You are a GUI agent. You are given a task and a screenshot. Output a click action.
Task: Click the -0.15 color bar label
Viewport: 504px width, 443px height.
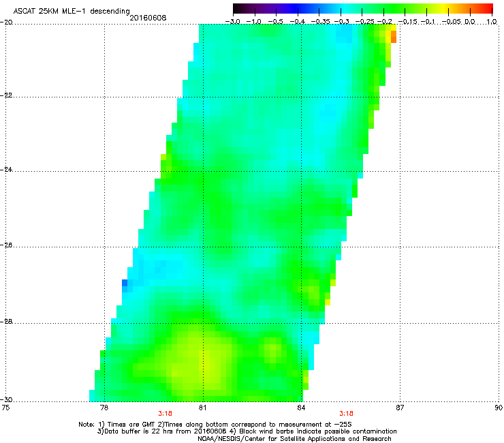click(x=408, y=22)
